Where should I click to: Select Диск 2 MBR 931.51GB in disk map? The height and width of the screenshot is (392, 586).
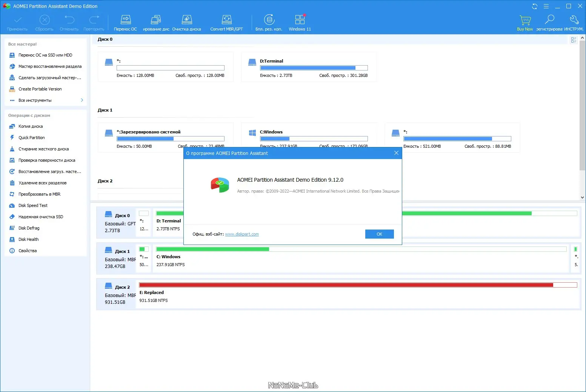tap(117, 294)
